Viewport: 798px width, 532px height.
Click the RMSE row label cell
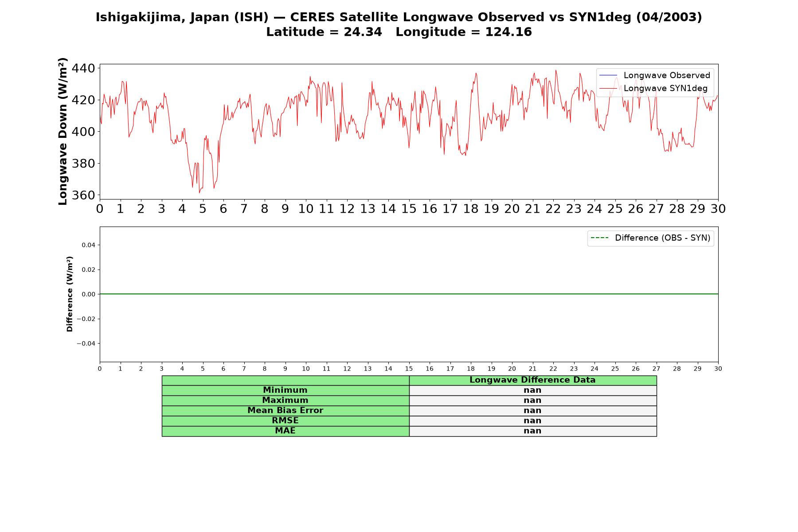[x=285, y=421]
